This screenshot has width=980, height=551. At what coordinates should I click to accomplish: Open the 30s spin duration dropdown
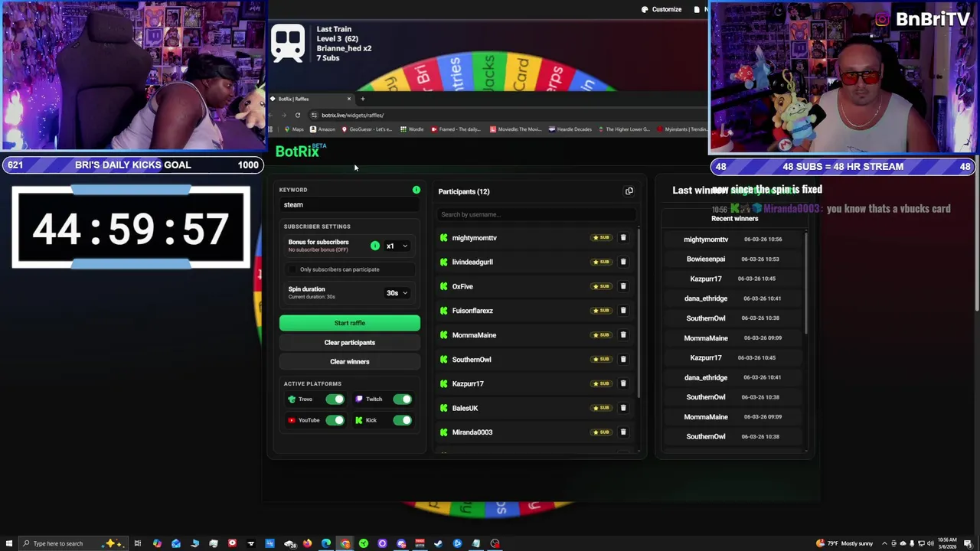point(397,293)
